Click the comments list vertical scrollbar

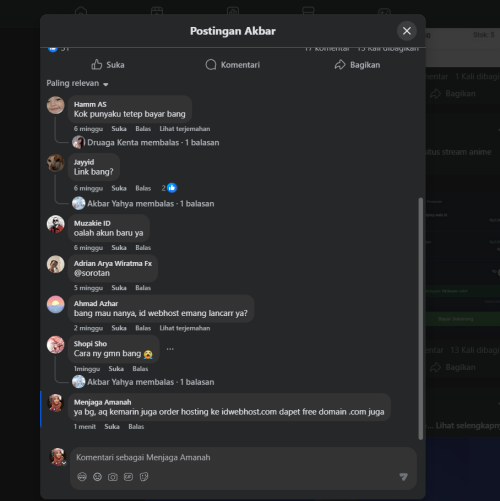tap(421, 319)
